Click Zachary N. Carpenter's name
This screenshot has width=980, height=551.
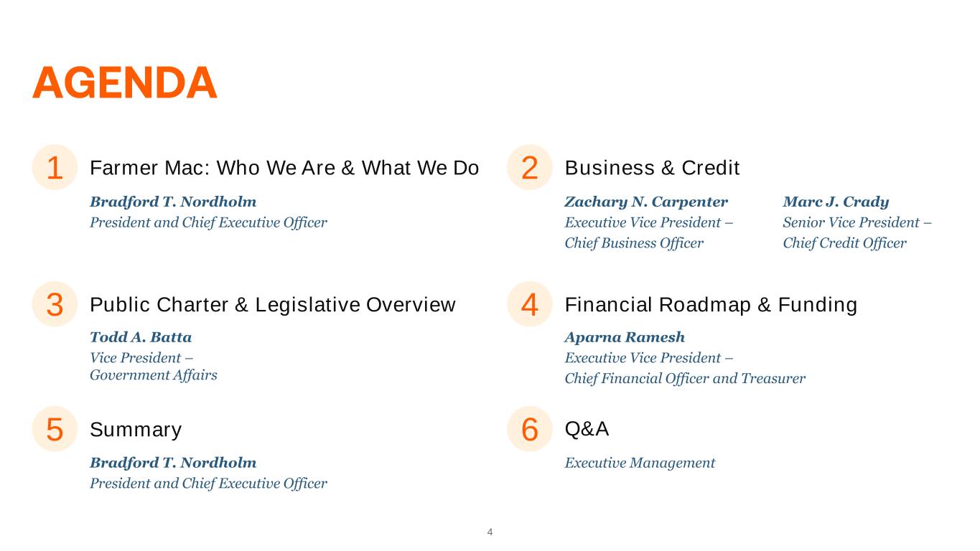[646, 202]
